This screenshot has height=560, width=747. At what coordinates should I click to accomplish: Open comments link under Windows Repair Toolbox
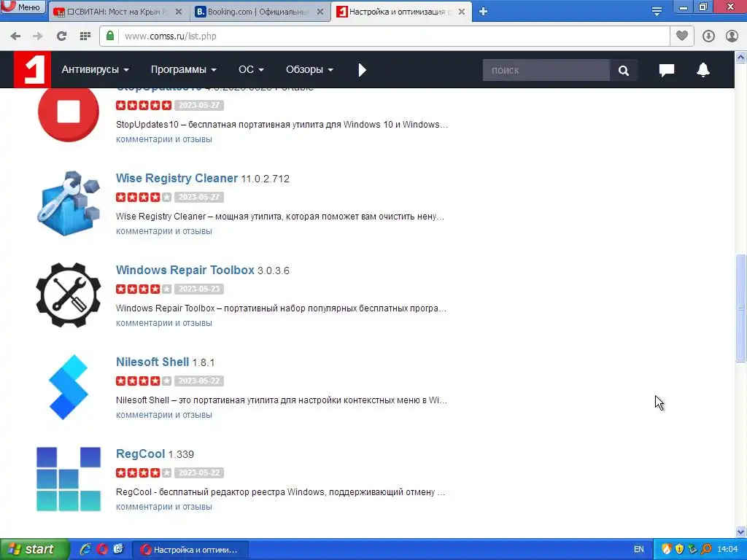(x=164, y=323)
